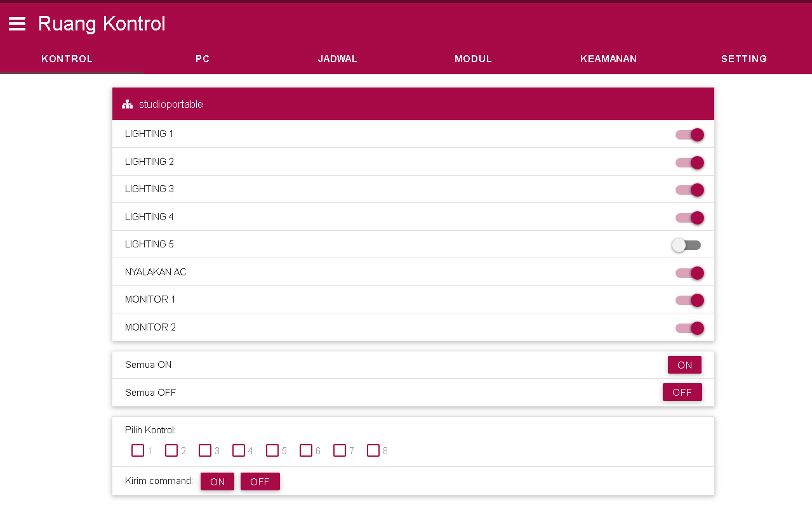Enable the LIGHTING 5 switch

(x=687, y=245)
